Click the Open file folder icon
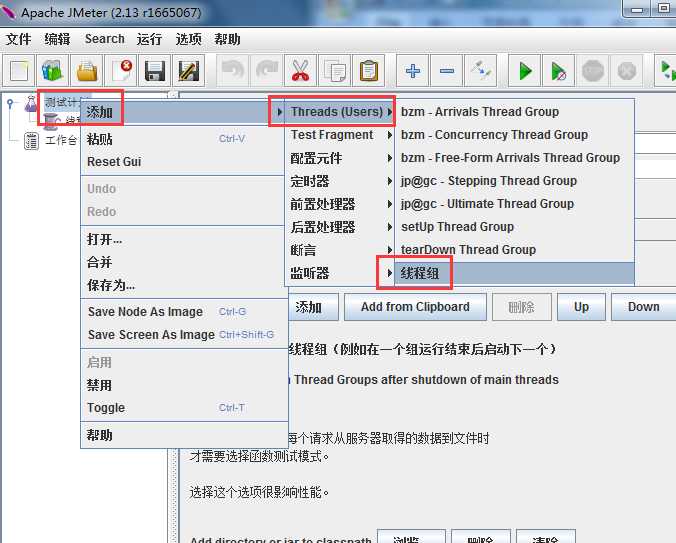 (87, 71)
